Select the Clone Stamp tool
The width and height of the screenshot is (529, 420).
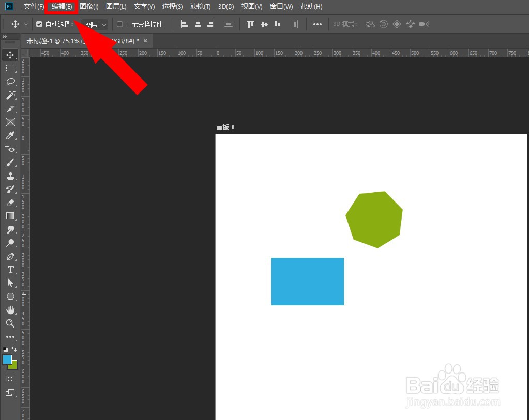[x=10, y=176]
